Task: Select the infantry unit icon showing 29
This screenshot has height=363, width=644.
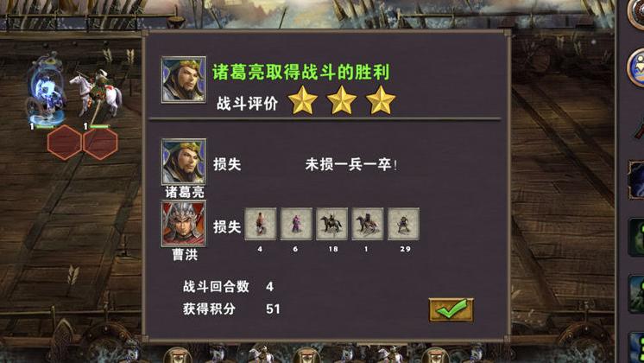Action: 403,224
